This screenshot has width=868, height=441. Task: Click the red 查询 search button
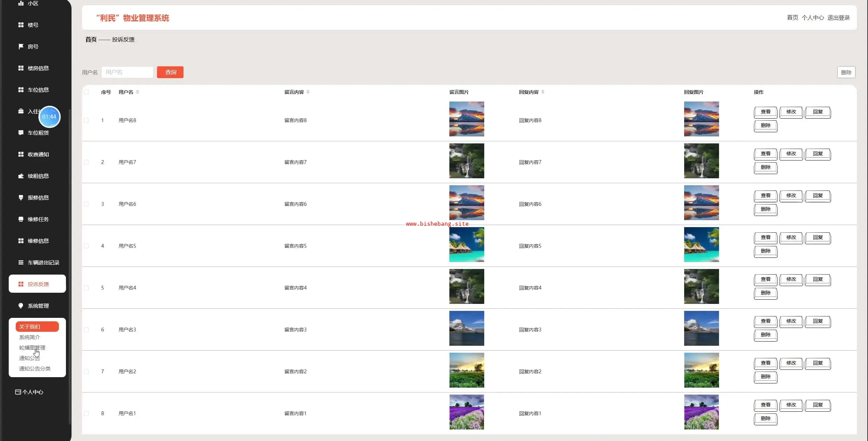[170, 72]
